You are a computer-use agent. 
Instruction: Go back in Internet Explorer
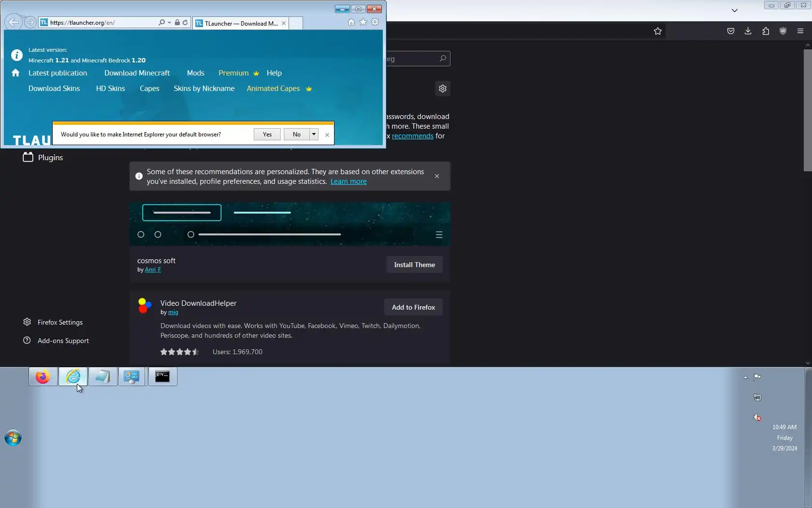(x=14, y=22)
